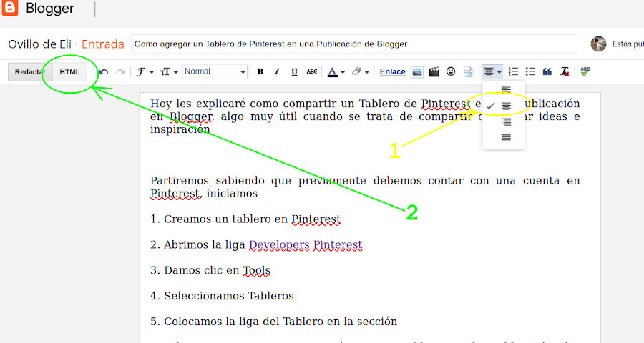Undo the last edit

tap(104, 72)
